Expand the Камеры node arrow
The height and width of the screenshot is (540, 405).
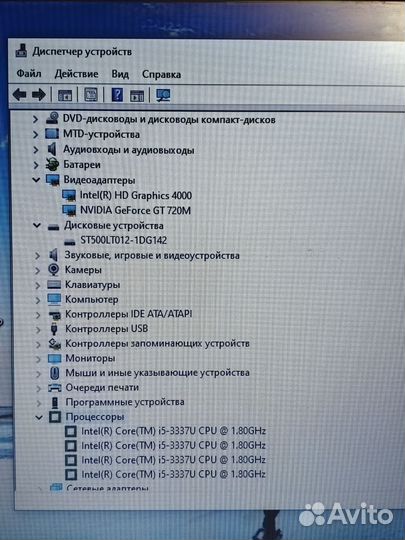[x=38, y=271]
